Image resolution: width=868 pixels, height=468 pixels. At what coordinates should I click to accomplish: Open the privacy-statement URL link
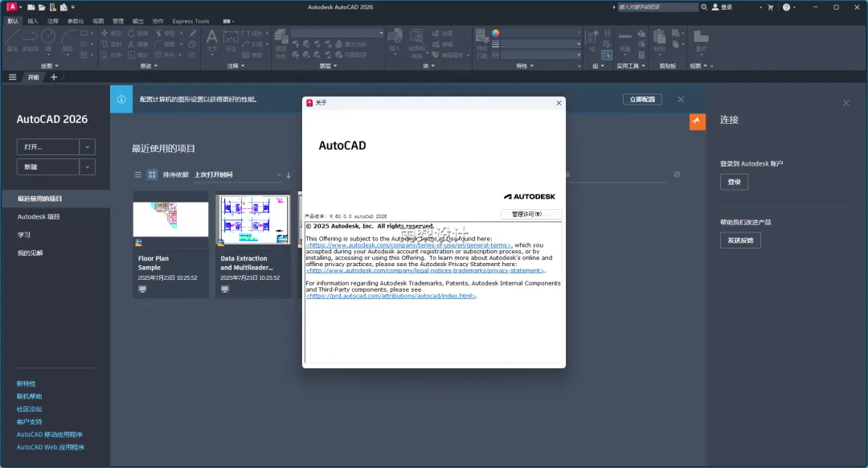tap(426, 271)
